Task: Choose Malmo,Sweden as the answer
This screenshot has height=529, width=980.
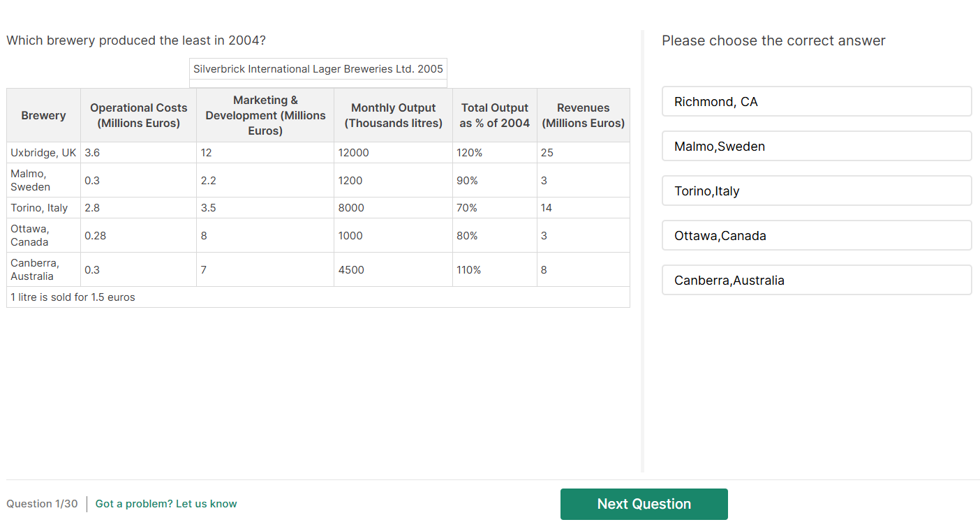Action: (x=816, y=147)
